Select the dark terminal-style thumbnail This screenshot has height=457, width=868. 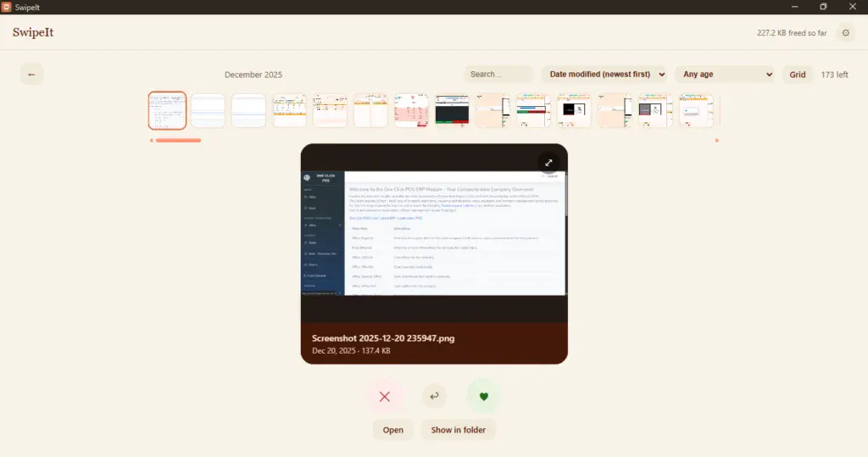[453, 111]
